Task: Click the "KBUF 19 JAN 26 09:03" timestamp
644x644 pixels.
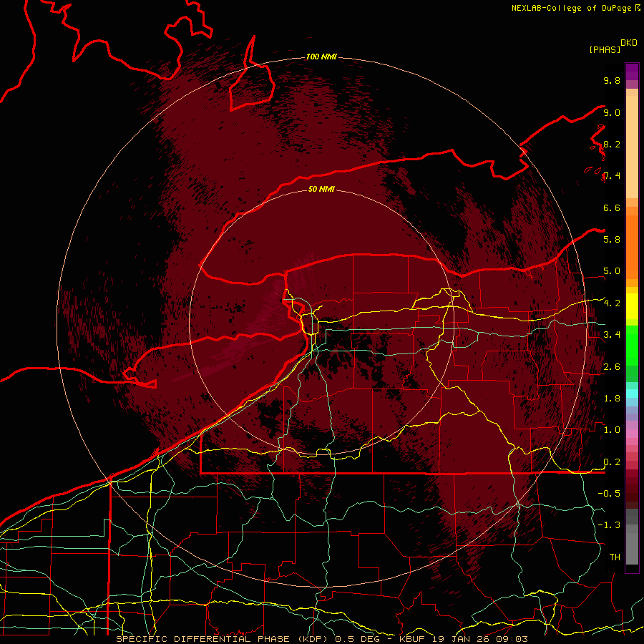Action: (463, 639)
